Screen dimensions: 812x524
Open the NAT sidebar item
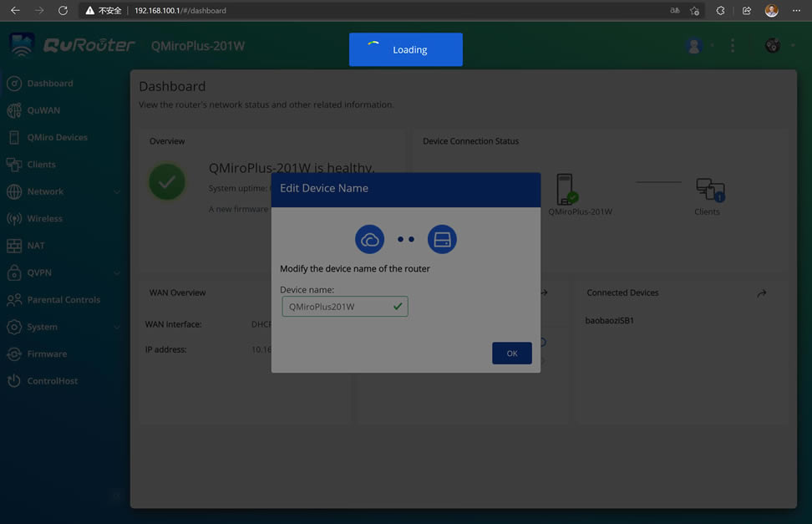36,246
